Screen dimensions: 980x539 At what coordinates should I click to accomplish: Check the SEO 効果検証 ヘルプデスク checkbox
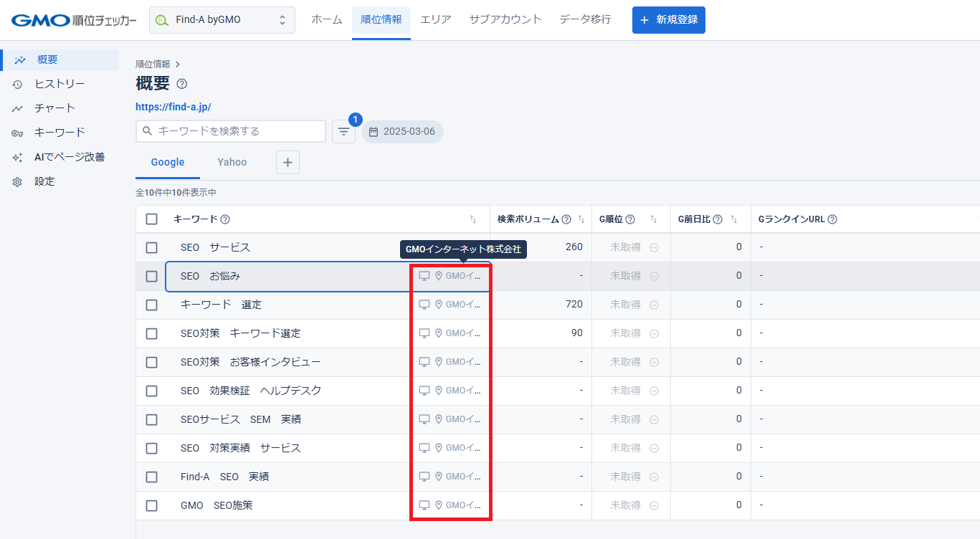click(x=151, y=391)
